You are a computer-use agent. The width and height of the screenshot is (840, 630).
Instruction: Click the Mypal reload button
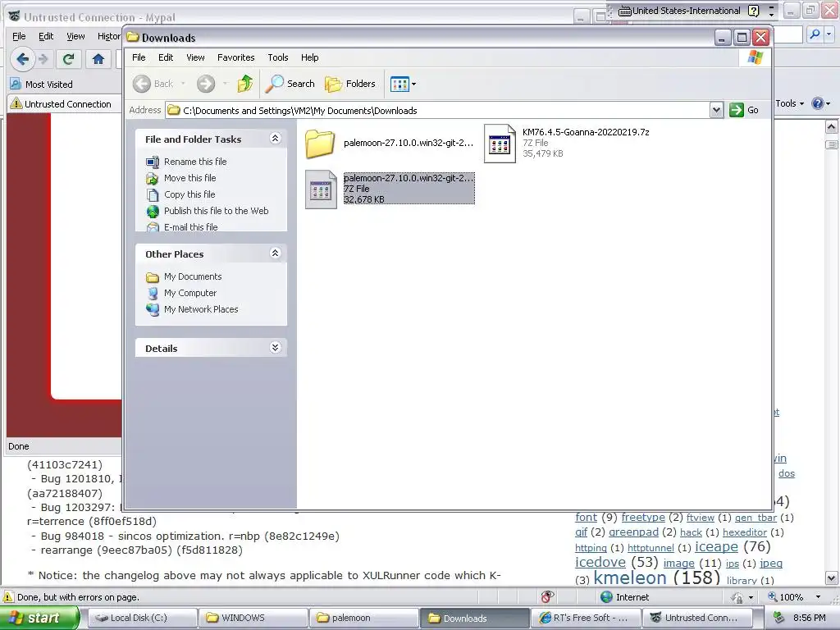tap(68, 59)
